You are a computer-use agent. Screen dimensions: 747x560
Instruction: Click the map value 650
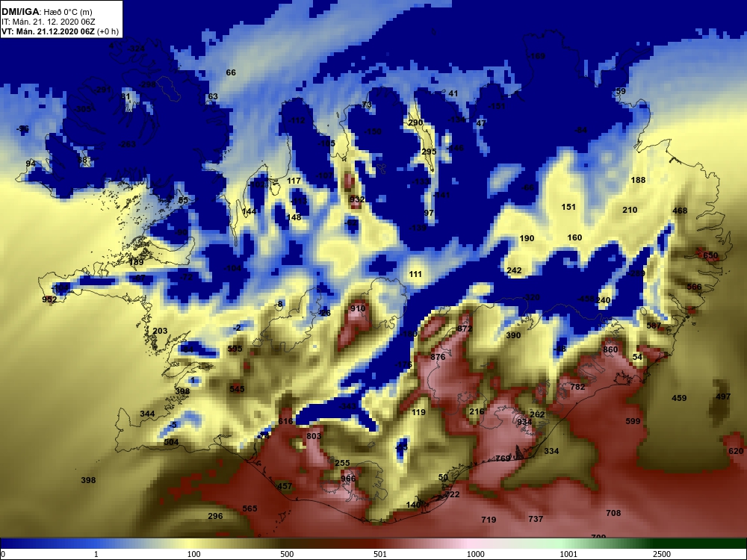point(710,255)
